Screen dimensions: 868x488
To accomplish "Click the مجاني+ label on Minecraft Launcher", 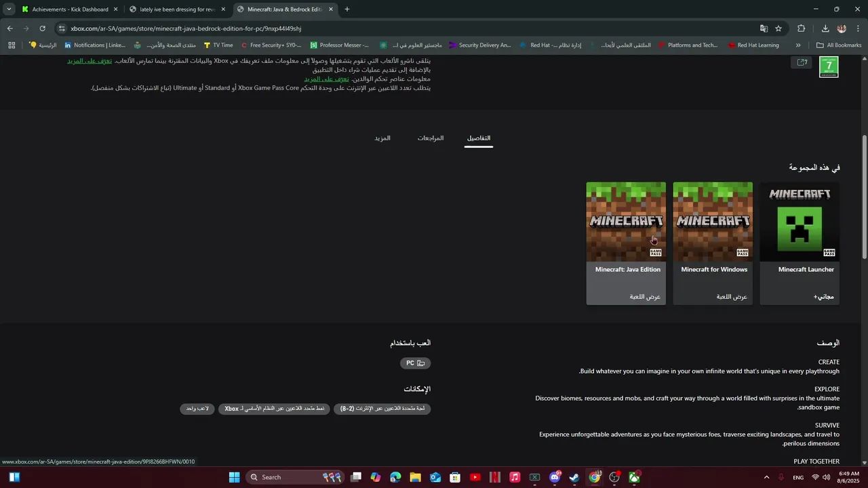I will coord(824,297).
